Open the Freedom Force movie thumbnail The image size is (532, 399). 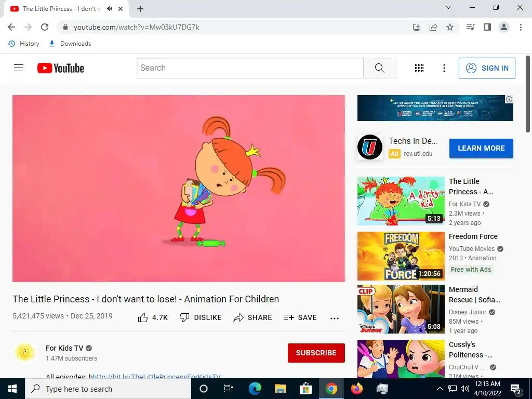[401, 256]
